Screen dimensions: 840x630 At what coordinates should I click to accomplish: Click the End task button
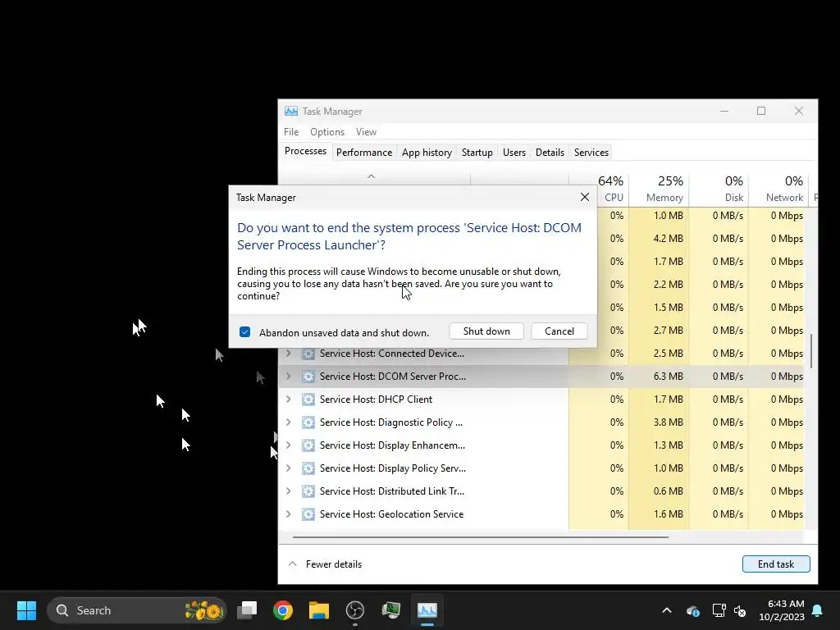click(x=776, y=564)
